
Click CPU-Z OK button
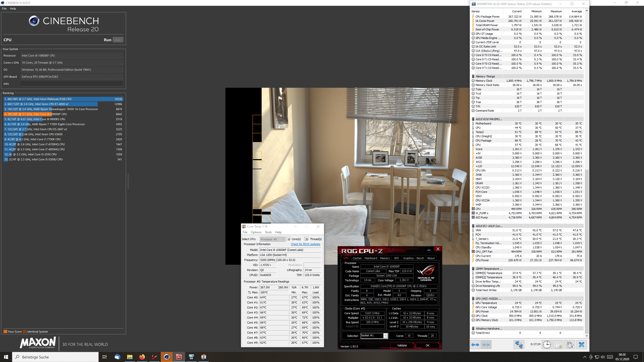(x=427, y=345)
